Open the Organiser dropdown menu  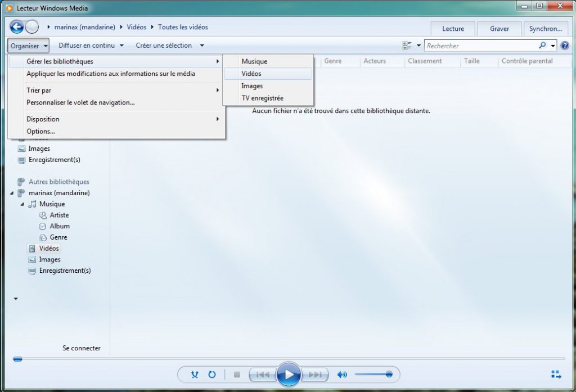28,46
